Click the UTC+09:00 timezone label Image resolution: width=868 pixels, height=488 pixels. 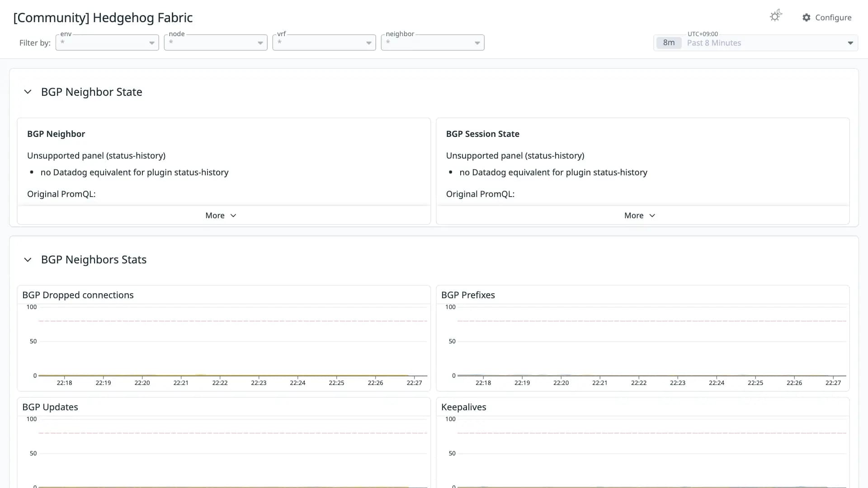click(x=703, y=34)
